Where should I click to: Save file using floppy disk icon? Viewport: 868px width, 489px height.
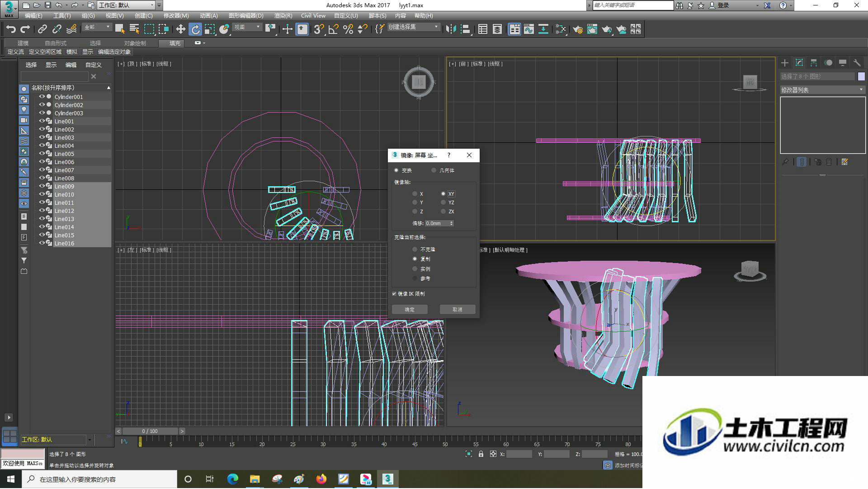pyautogui.click(x=47, y=5)
